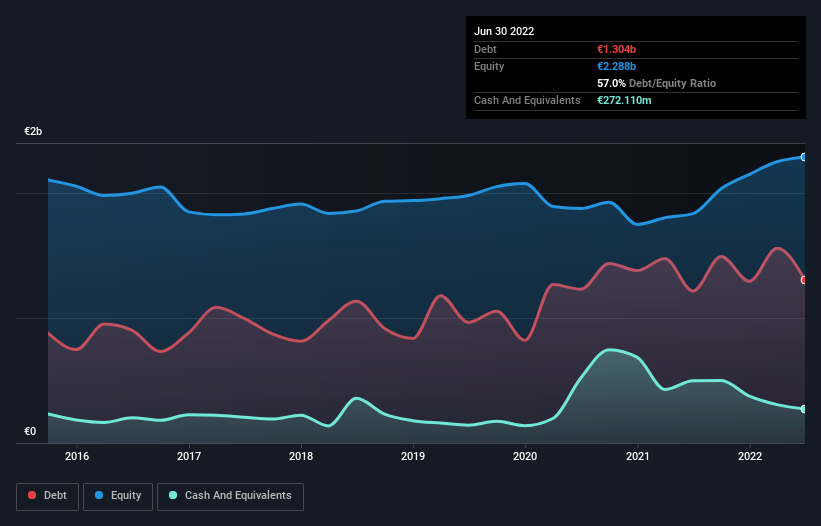Image resolution: width=821 pixels, height=526 pixels.
Task: Click the red Debt endpoint marker
Action: [804, 280]
